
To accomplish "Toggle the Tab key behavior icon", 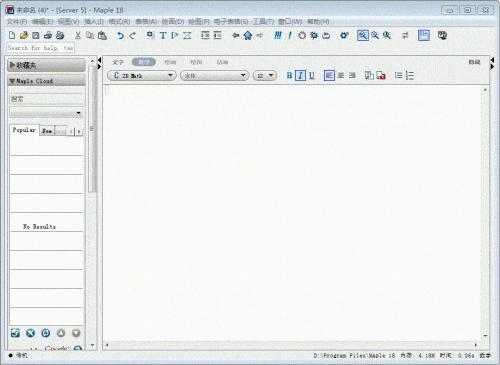I will [405, 35].
